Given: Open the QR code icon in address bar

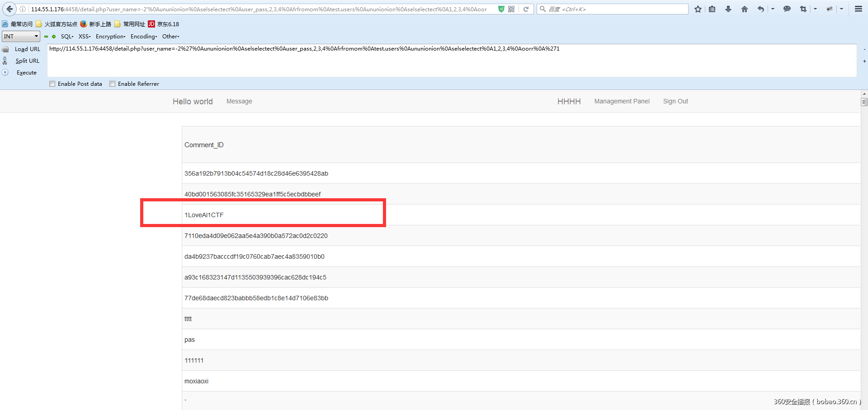Looking at the screenshot, I should click(x=511, y=9).
